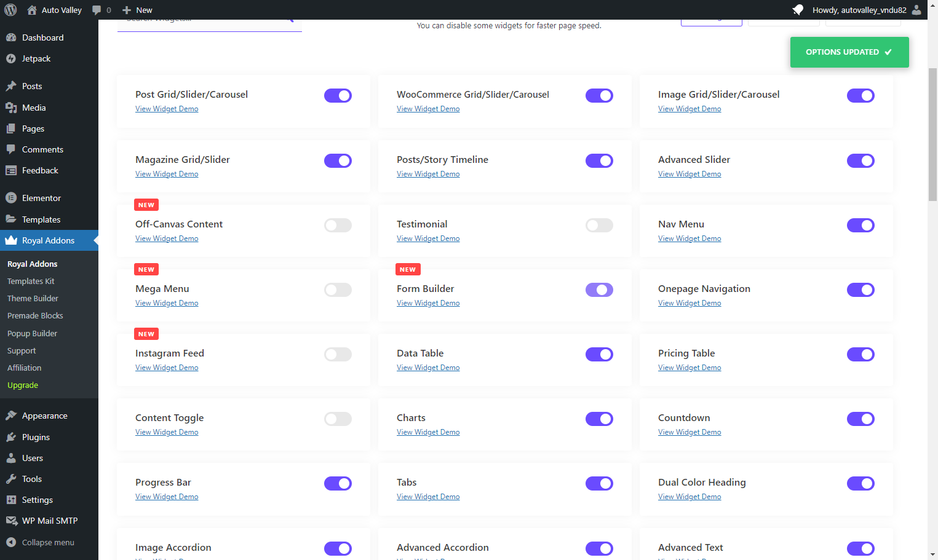The height and width of the screenshot is (560, 938).
Task: Open View Widget Demo for Charts
Action: point(428,432)
